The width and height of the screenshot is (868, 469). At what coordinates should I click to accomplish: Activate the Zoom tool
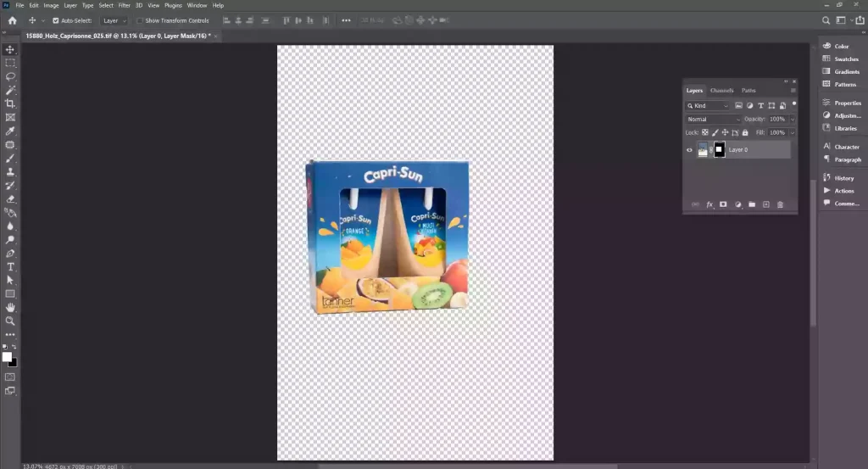click(x=10, y=321)
